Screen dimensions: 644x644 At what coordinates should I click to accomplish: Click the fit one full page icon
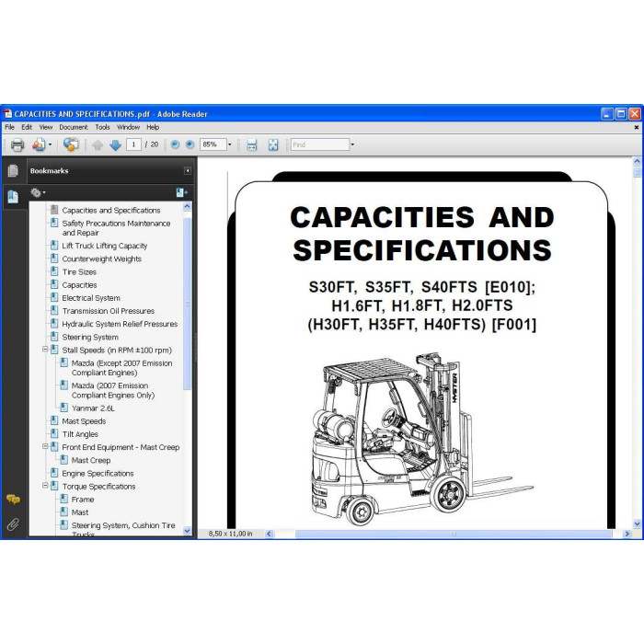[272, 144]
